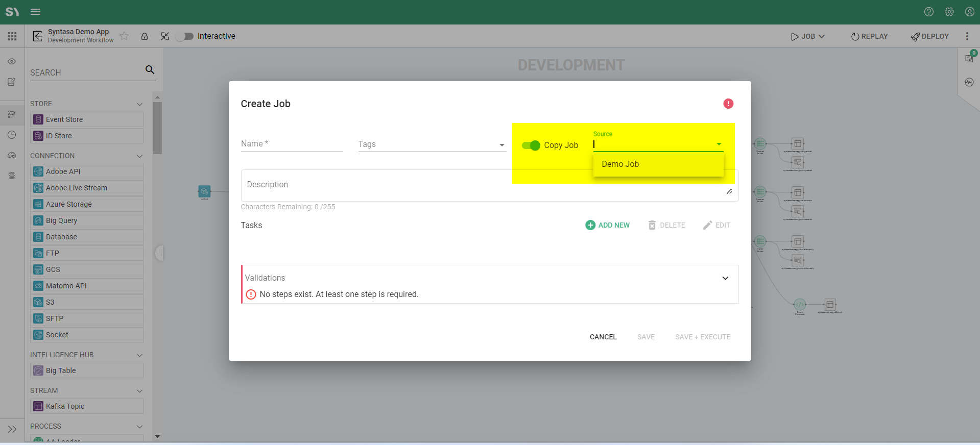980x445 pixels.
Task: Open the apps grid icon
Action: [12, 36]
